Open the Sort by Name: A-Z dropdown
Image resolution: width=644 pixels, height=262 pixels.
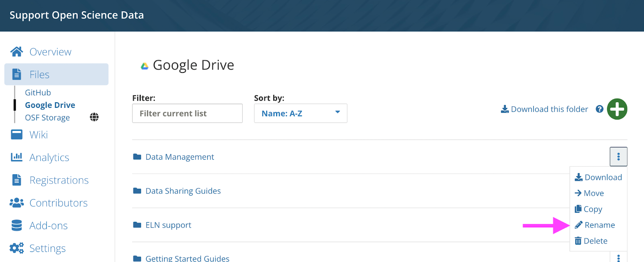point(301,113)
